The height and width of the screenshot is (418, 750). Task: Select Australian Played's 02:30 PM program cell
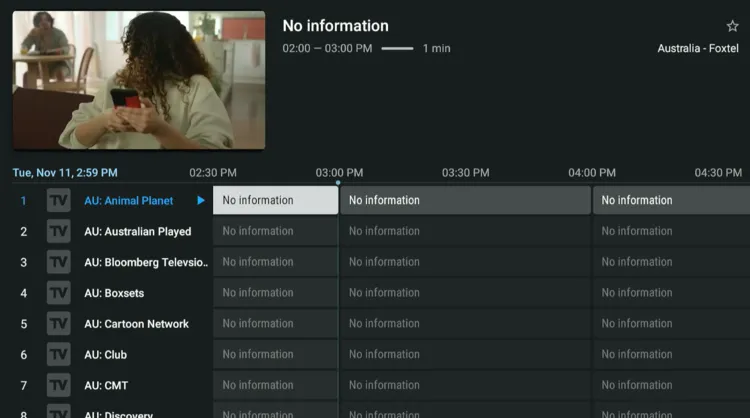(276, 231)
